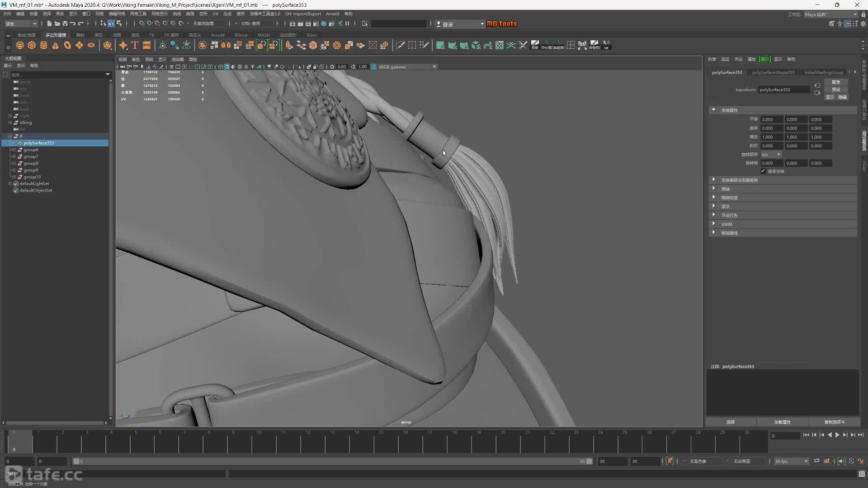Click the IPR render icon in status line

[308, 23]
